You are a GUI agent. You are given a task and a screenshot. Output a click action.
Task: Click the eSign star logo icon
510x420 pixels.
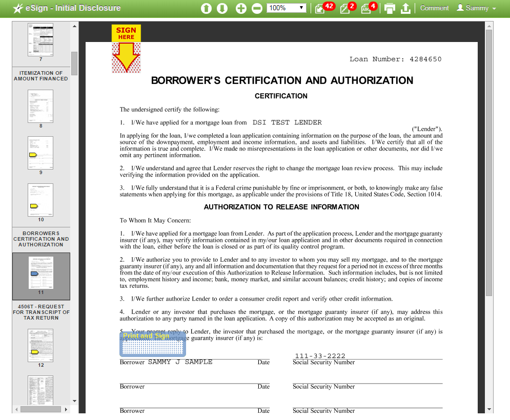18,9
